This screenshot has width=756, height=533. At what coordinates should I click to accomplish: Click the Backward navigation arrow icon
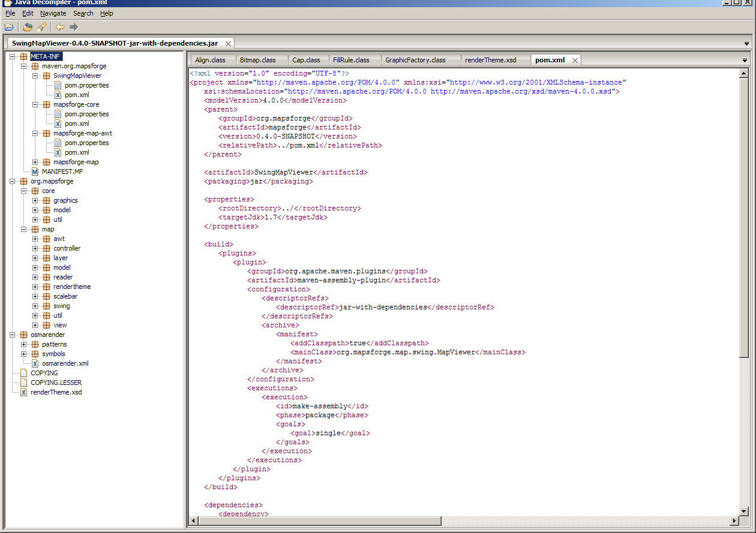pos(60,27)
